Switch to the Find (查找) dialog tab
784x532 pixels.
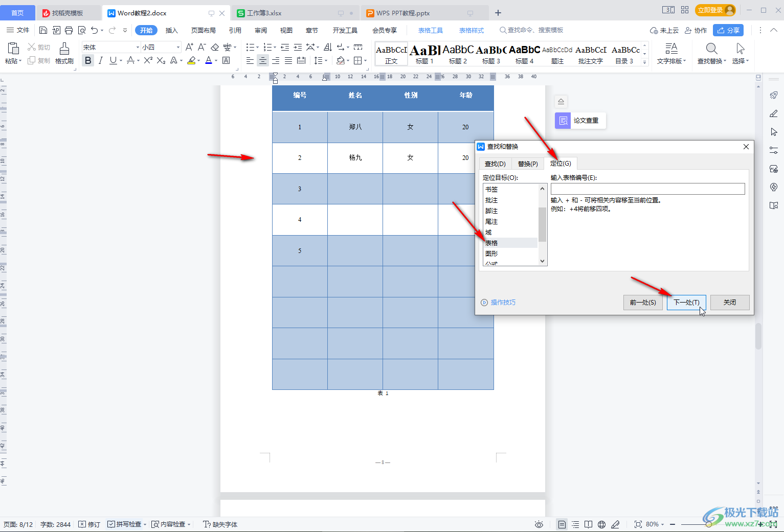click(495, 164)
